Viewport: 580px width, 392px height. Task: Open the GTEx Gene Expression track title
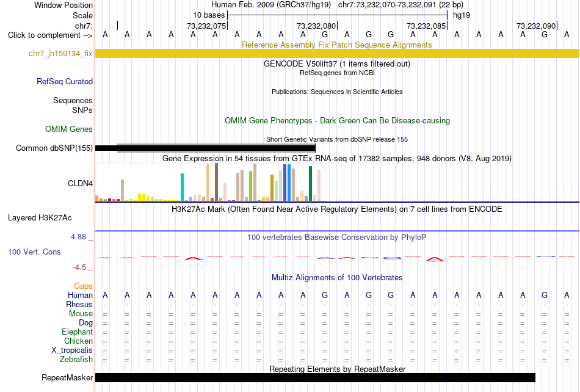click(337, 159)
